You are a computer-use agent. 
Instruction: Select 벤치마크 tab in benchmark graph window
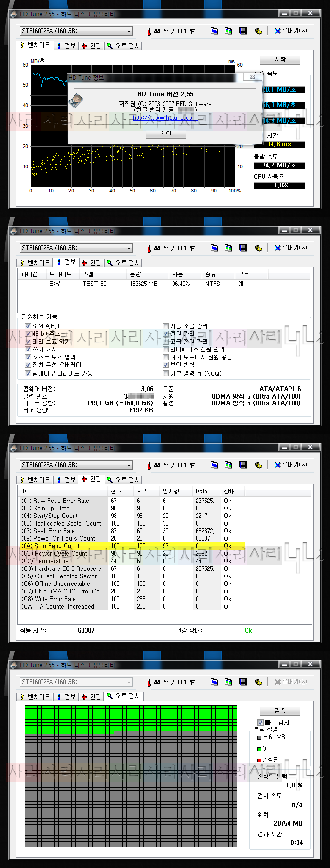[35, 45]
